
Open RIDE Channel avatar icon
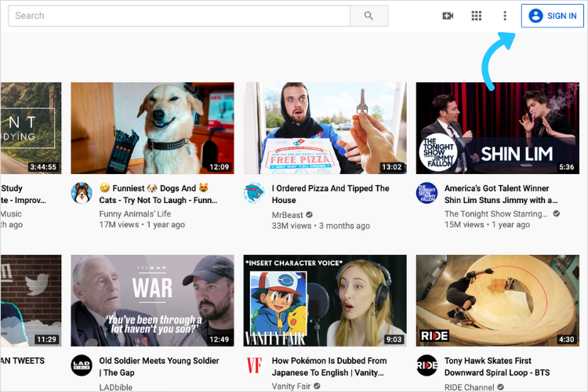[x=426, y=365]
